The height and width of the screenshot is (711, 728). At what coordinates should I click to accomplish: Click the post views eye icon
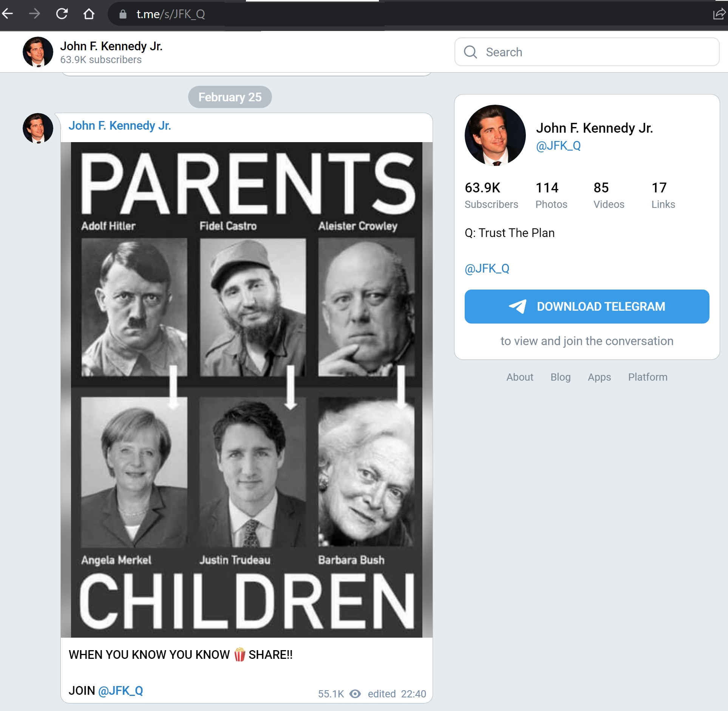[355, 694]
